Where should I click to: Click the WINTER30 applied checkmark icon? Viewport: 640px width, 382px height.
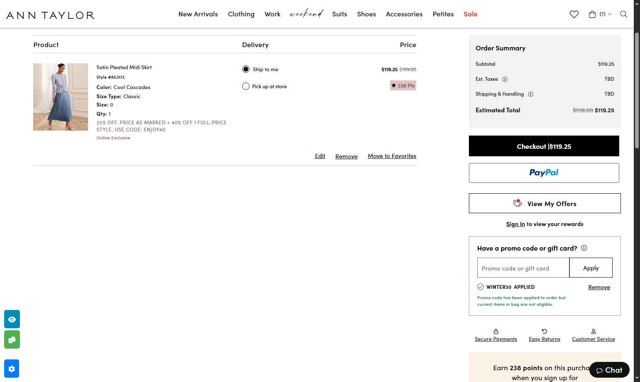coord(480,287)
